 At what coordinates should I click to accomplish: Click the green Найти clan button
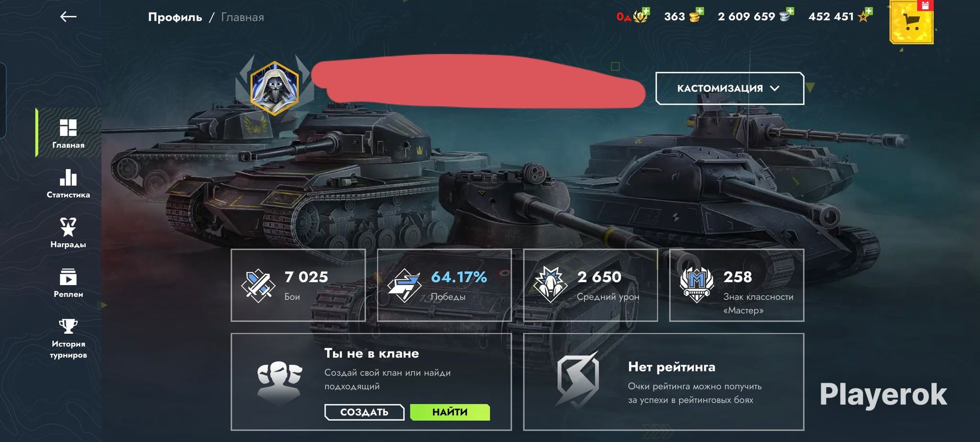pos(450,412)
